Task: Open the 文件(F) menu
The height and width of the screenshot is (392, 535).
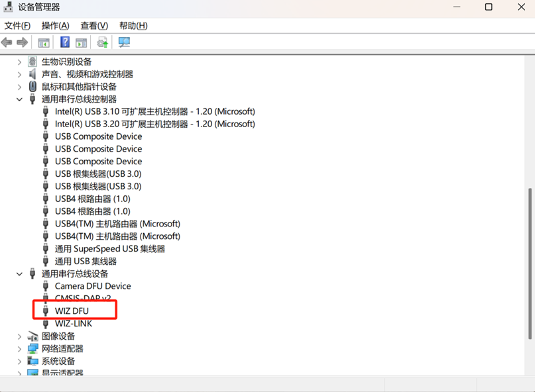Action: click(17, 26)
